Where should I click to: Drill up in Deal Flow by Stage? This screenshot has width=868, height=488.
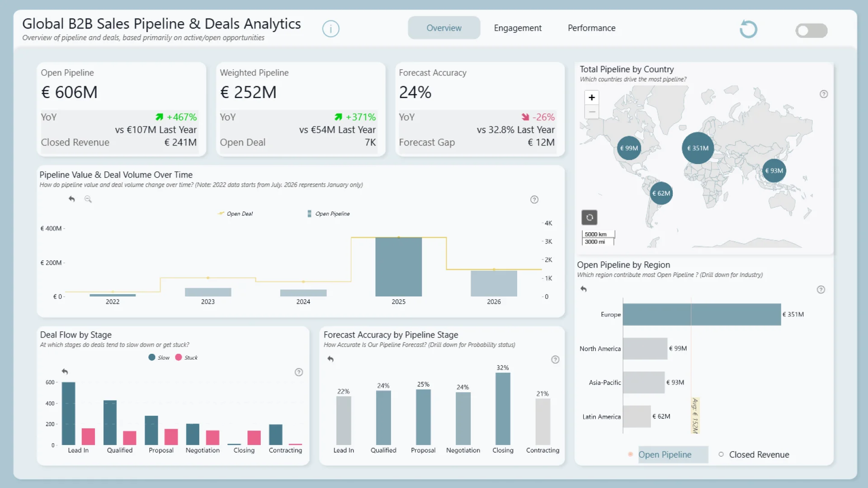click(65, 371)
